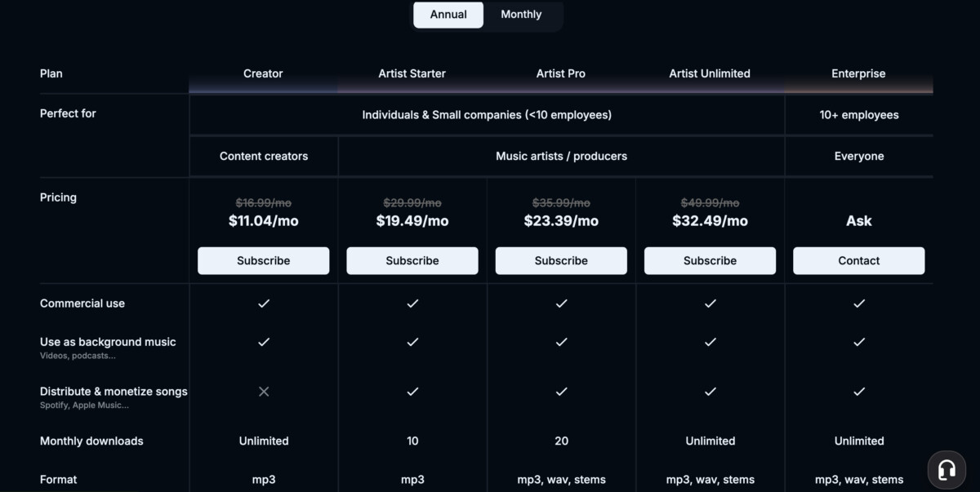The width and height of the screenshot is (980, 492).
Task: Click the Distribute & monetize songs label
Action: pos(114,392)
